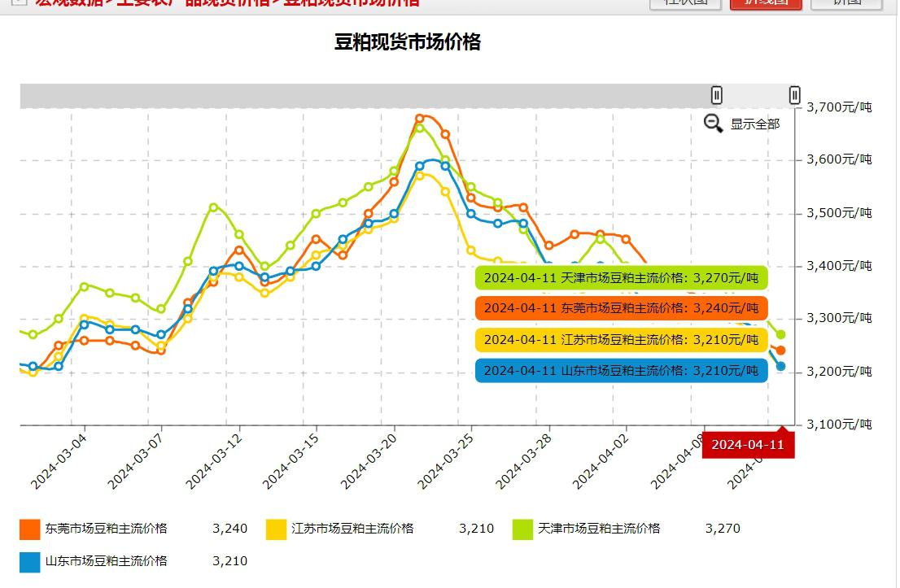
Task: Click the 2024-03-20 date axis label
Action: pos(368,462)
